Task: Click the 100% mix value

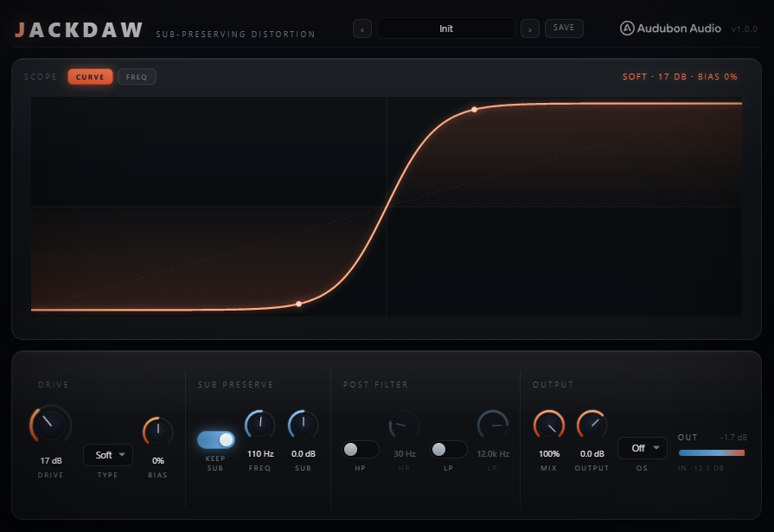Action: point(549,453)
